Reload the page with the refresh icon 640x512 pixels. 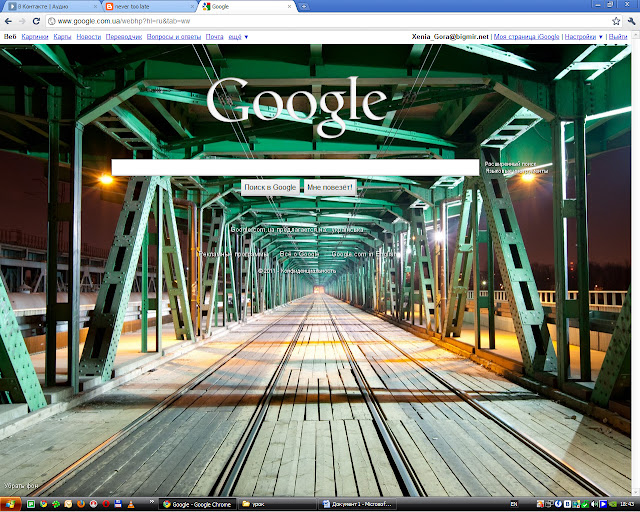tap(36, 21)
